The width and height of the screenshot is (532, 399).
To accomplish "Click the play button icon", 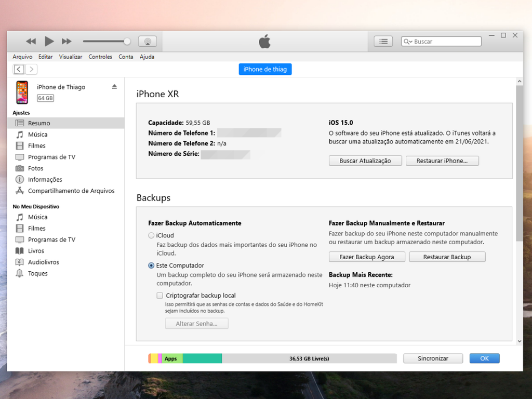I will [49, 42].
